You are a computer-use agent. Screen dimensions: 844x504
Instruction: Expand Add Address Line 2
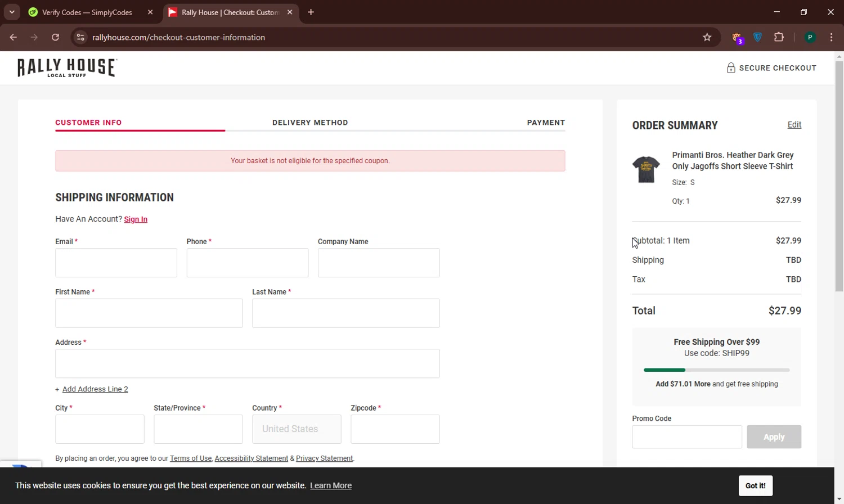tap(95, 389)
